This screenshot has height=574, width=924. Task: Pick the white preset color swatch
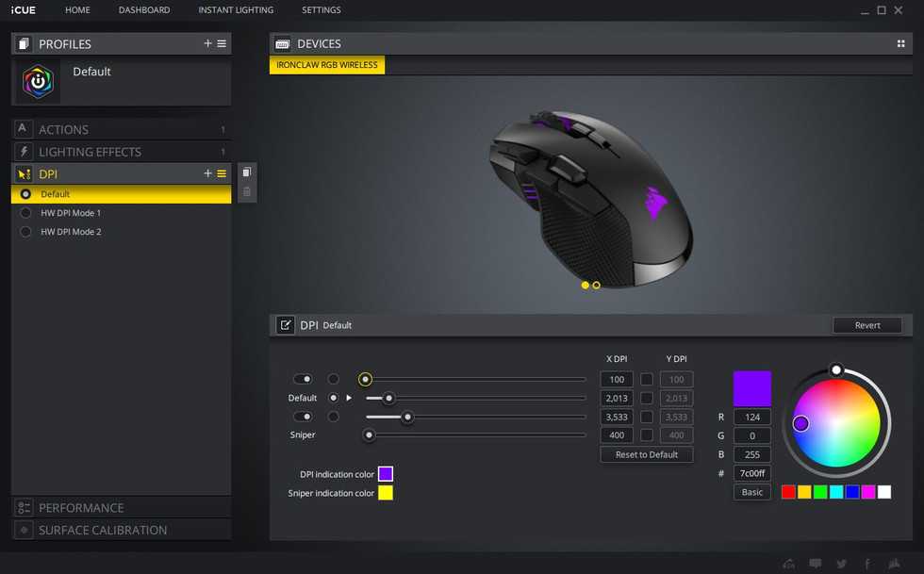coord(884,492)
